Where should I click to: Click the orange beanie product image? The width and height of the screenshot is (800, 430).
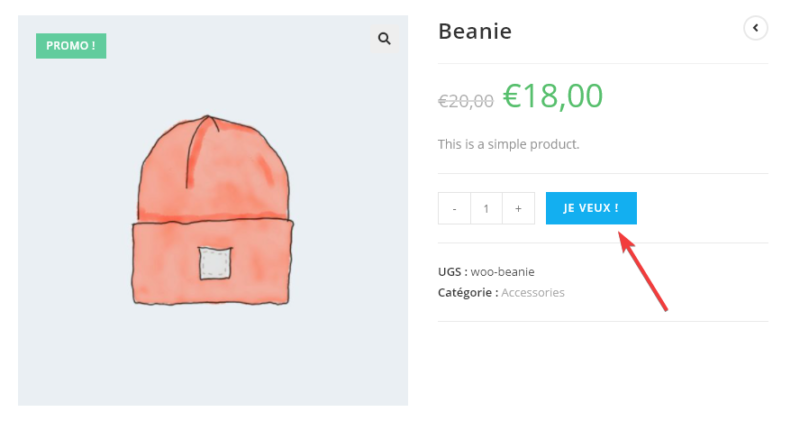pyautogui.click(x=213, y=210)
